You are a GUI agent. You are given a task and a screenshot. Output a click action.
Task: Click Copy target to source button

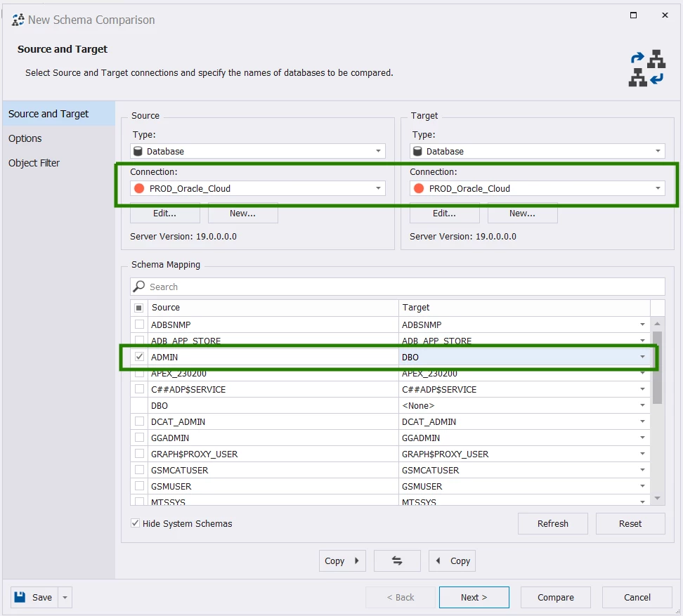pyautogui.click(x=452, y=561)
